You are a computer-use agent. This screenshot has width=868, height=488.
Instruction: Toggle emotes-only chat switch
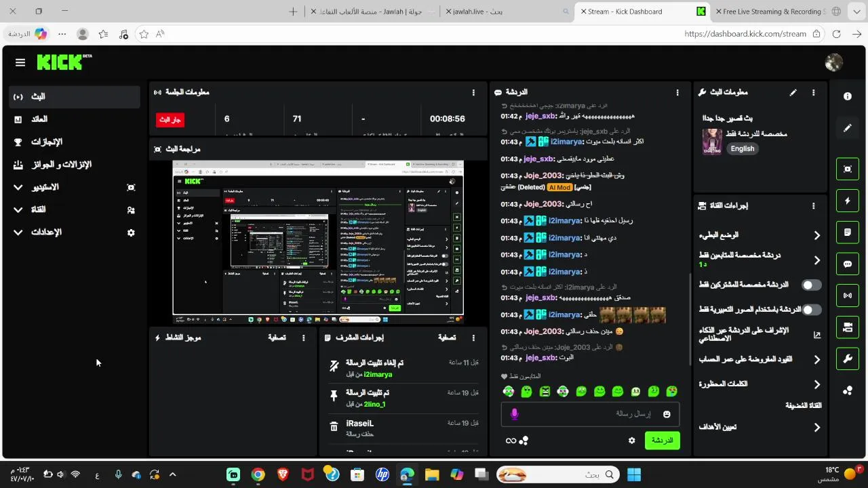[811, 310]
